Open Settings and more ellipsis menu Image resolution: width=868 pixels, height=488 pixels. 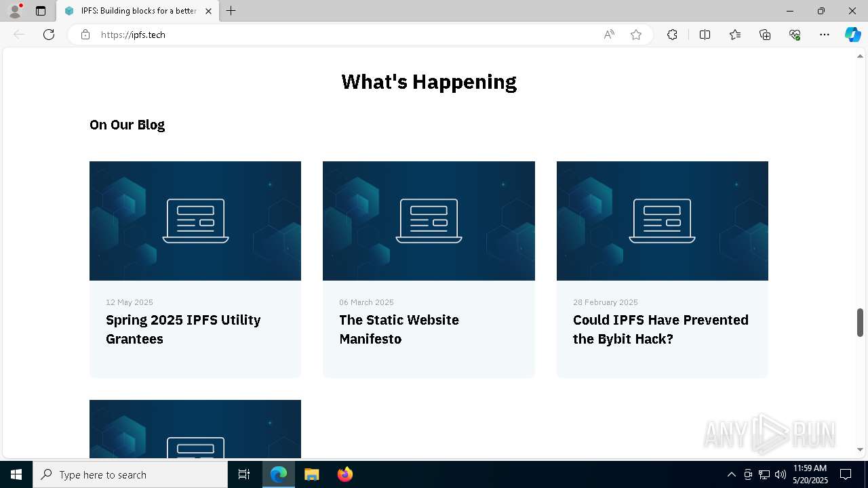click(x=825, y=35)
